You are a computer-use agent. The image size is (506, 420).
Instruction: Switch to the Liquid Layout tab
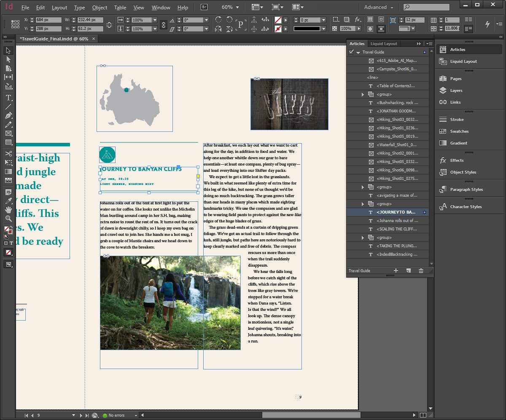coord(384,43)
